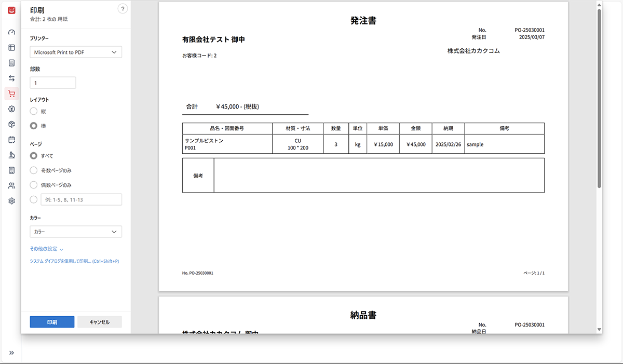
Task: Click the shopping cart icon in sidebar
Action: click(11, 93)
